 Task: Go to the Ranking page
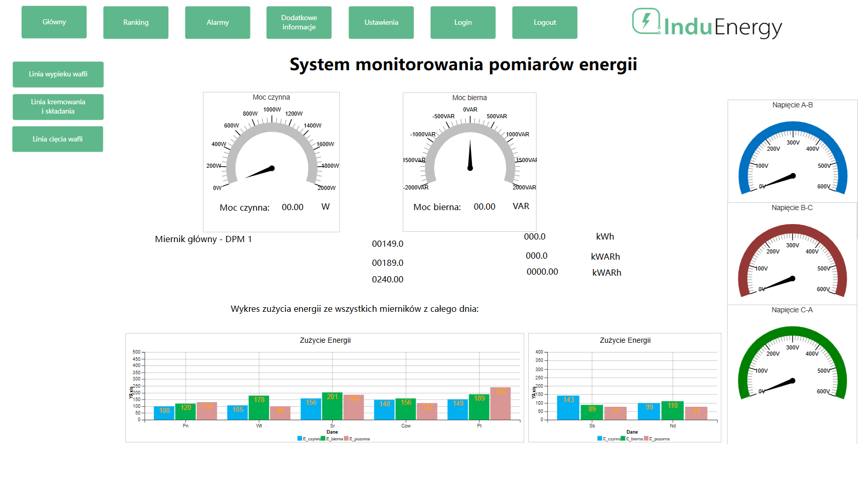click(136, 23)
